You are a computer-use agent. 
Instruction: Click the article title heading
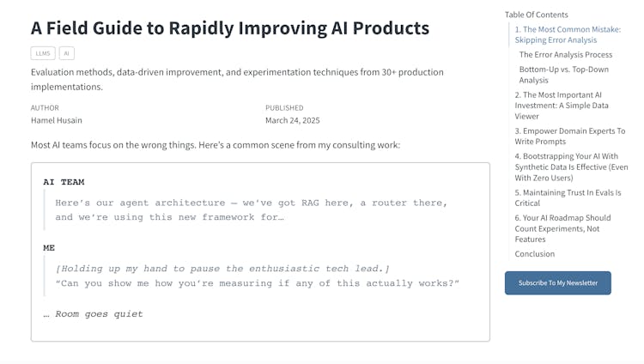click(230, 27)
